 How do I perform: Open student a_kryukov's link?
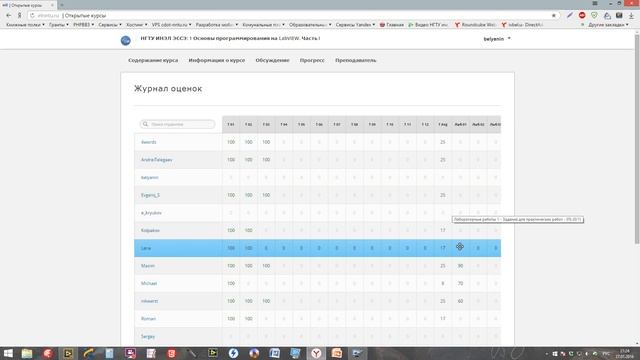[151, 213]
